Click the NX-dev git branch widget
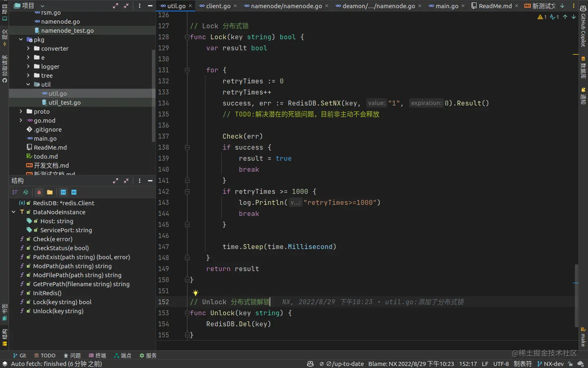Viewport: 588px width, 368px height. point(550,364)
